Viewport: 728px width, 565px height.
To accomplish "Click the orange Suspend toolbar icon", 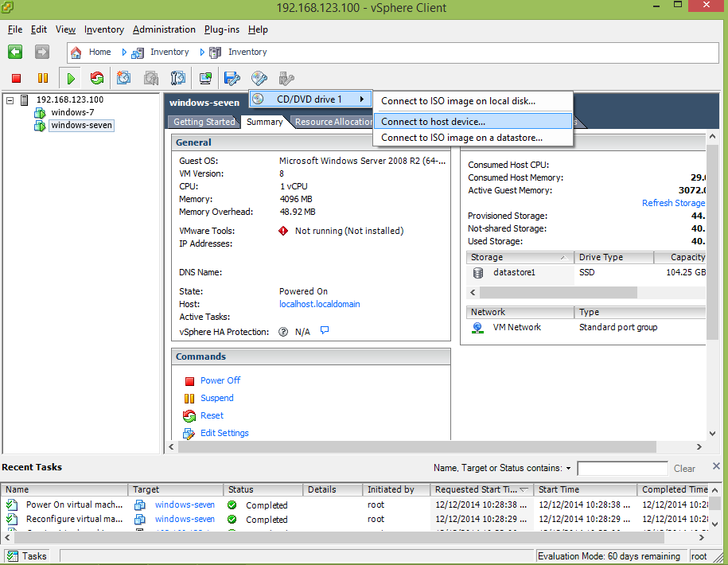I will point(43,78).
